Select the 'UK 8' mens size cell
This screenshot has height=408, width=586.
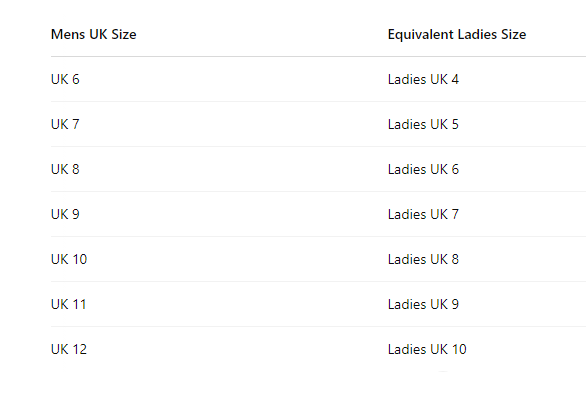[65, 169]
